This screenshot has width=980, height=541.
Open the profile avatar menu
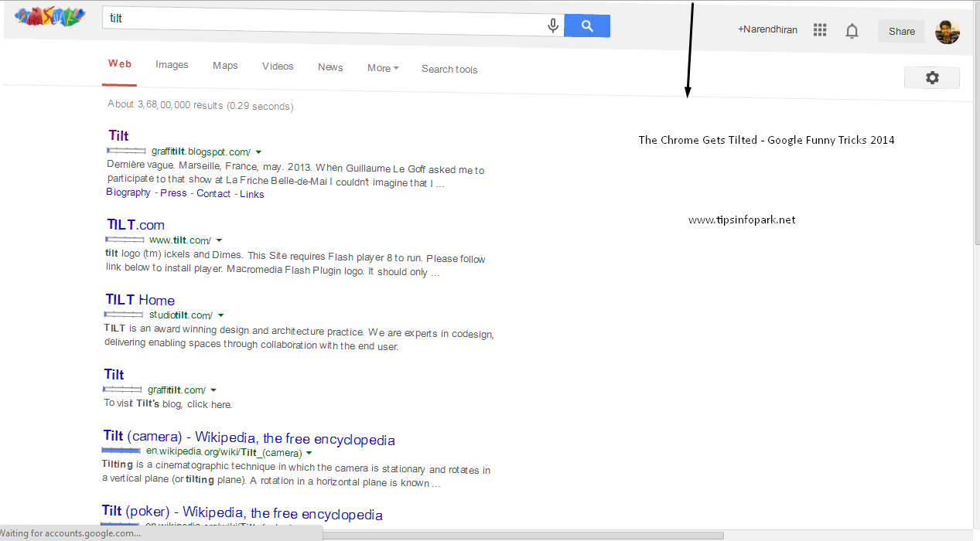[x=948, y=32]
